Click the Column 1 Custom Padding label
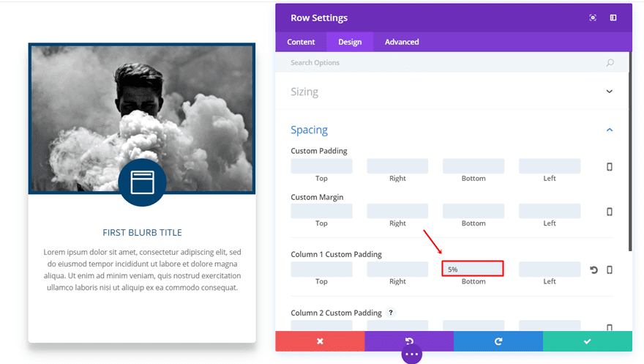 336,254
